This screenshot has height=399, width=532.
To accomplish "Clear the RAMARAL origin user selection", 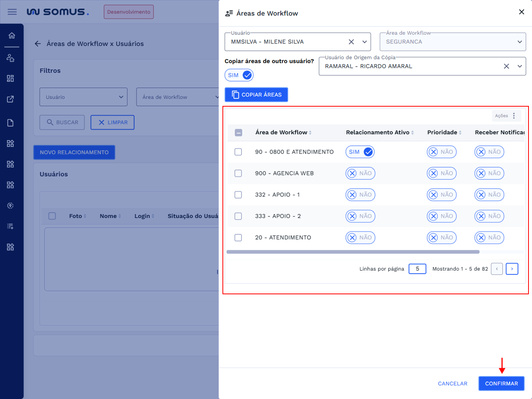I will point(506,66).
